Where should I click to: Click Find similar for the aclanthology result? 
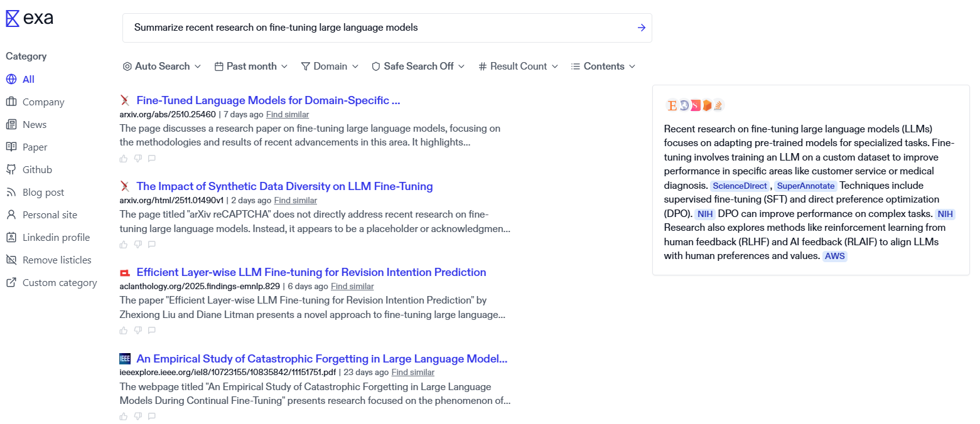pyautogui.click(x=352, y=287)
